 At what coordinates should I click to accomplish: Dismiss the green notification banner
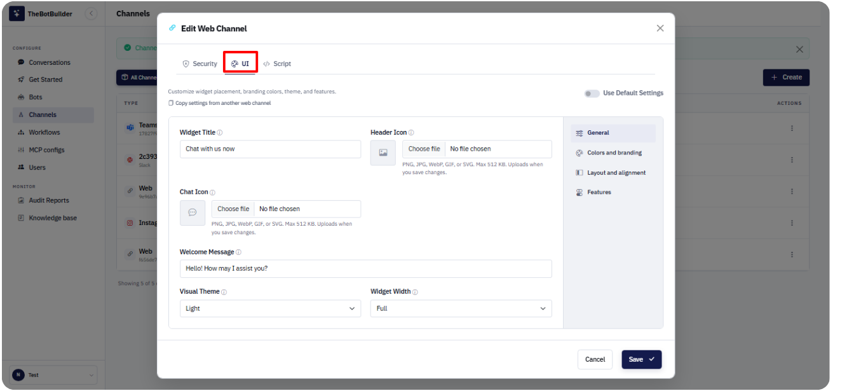(799, 49)
